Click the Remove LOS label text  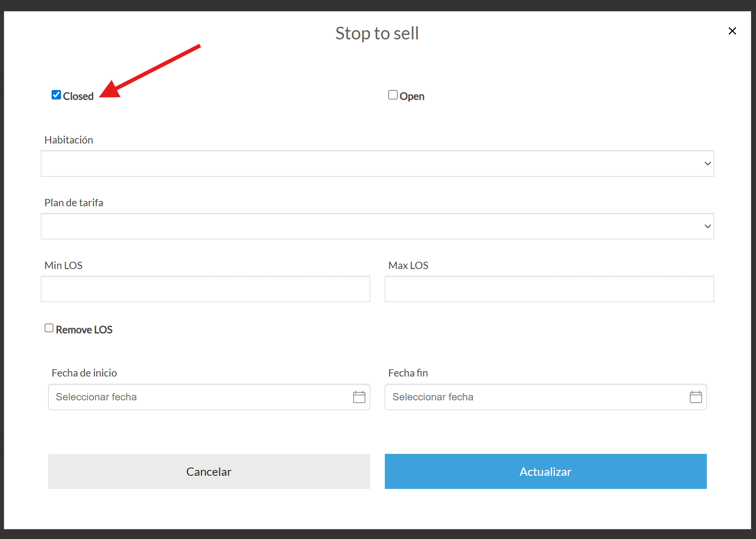pos(84,330)
